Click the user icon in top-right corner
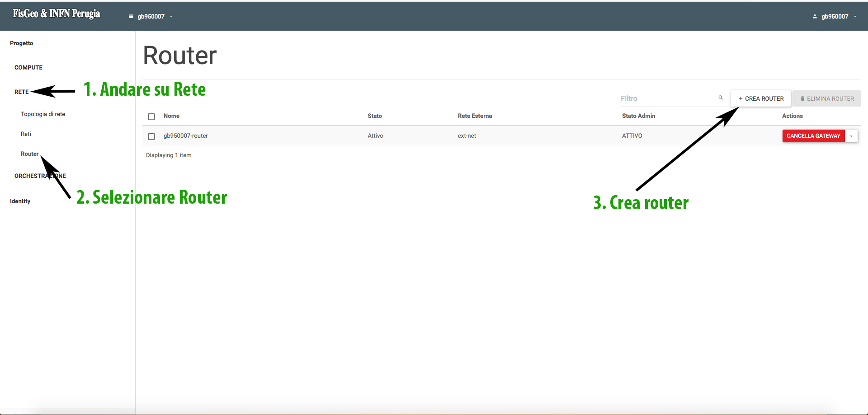868x415 pixels. [815, 17]
